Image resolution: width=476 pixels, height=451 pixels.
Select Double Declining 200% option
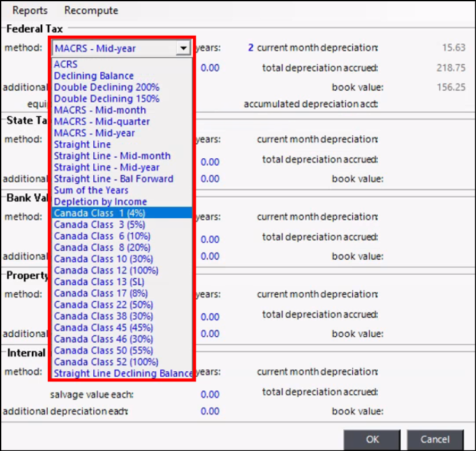107,87
